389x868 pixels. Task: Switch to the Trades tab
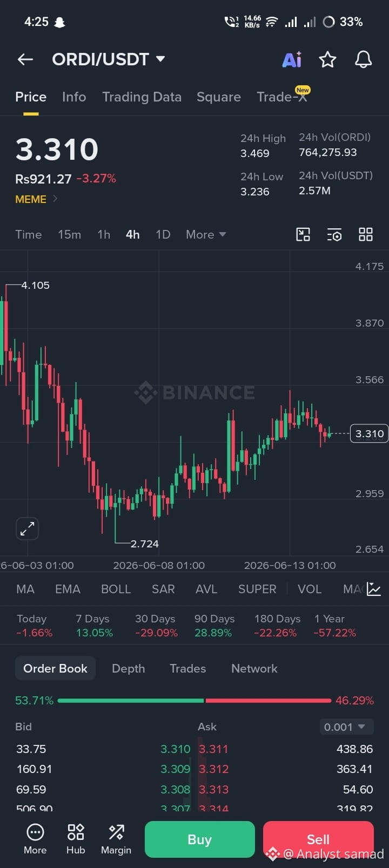click(x=188, y=668)
